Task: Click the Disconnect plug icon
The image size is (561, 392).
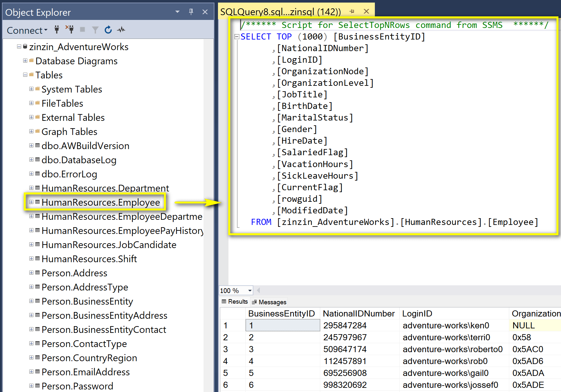Action: click(69, 30)
